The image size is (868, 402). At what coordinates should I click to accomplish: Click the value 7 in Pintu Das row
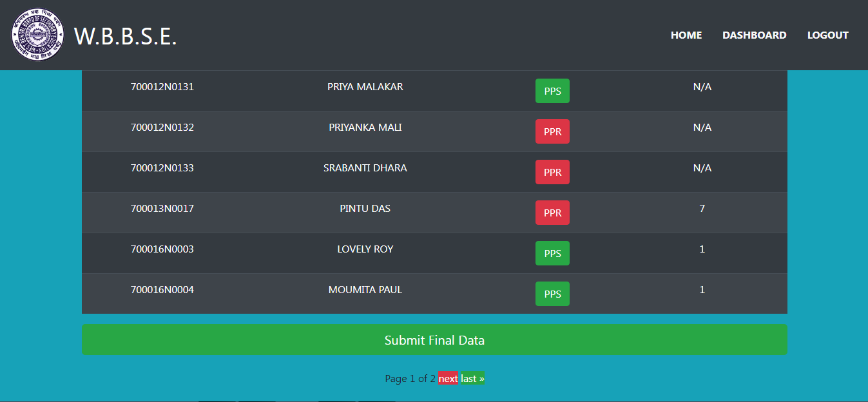click(x=702, y=209)
